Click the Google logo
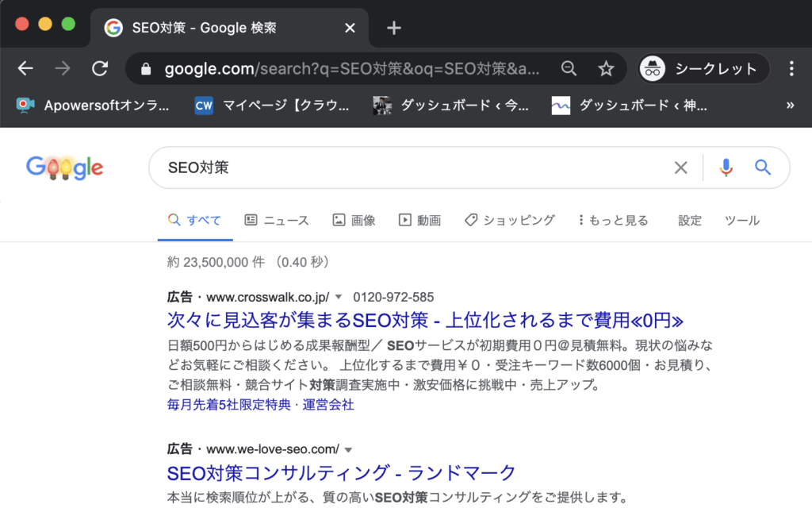 click(65, 167)
